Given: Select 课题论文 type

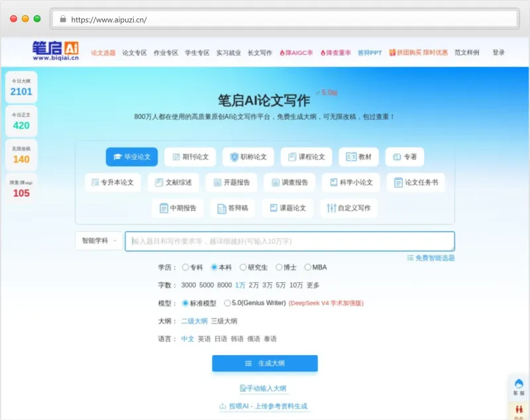Looking at the screenshot, I should click(288, 208).
